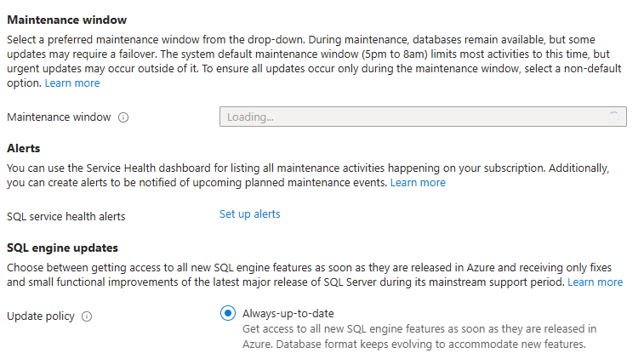
Task: Click the SQL engine updates section heading
Action: pyautogui.click(x=62, y=248)
